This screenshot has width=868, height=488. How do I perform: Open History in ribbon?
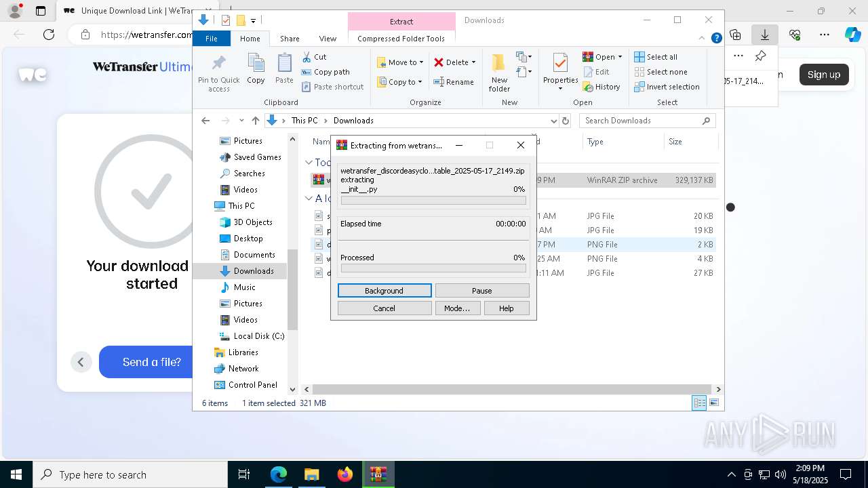pyautogui.click(x=601, y=87)
